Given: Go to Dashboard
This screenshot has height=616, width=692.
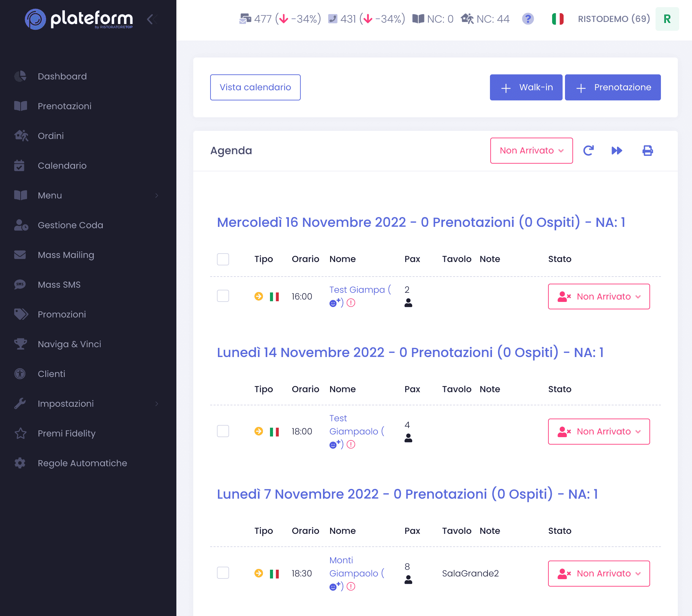Looking at the screenshot, I should 62,76.
